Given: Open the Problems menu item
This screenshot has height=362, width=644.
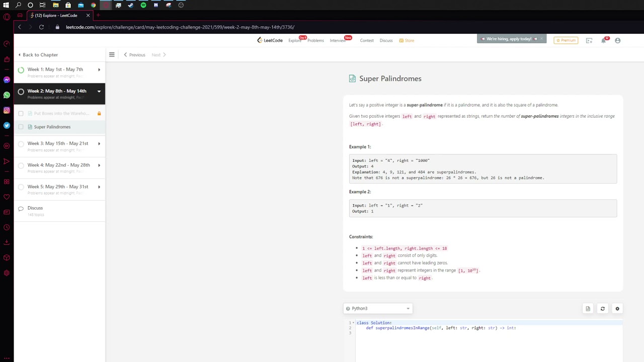Looking at the screenshot, I should (x=315, y=40).
